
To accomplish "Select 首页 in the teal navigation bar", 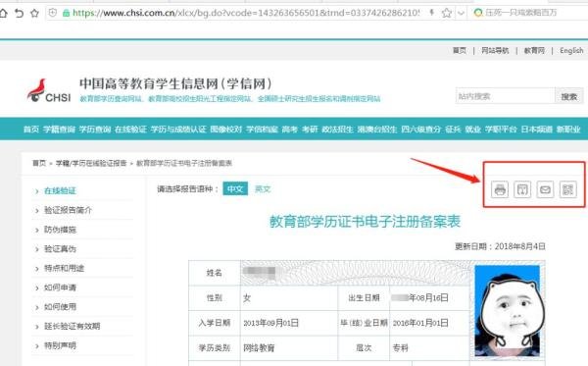I will (x=31, y=130).
